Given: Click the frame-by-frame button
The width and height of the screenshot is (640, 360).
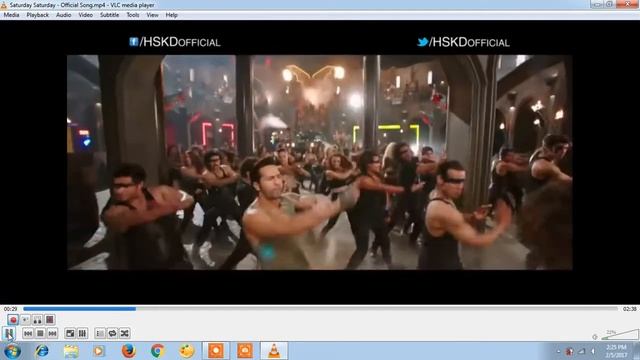Looking at the screenshot, I should tap(50, 320).
